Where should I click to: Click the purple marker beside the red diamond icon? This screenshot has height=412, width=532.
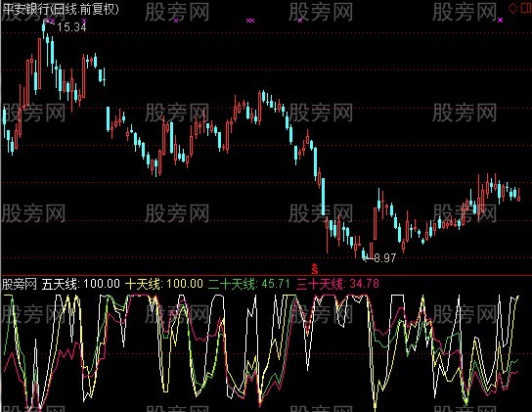tap(501, 20)
